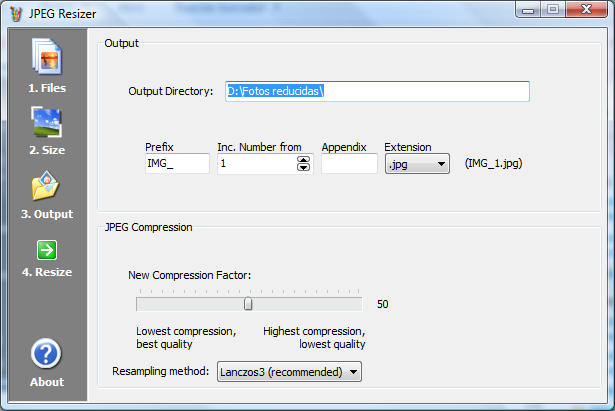Decrease the Inc. Number spinner down arrow
The height and width of the screenshot is (411, 615).
click(x=304, y=167)
